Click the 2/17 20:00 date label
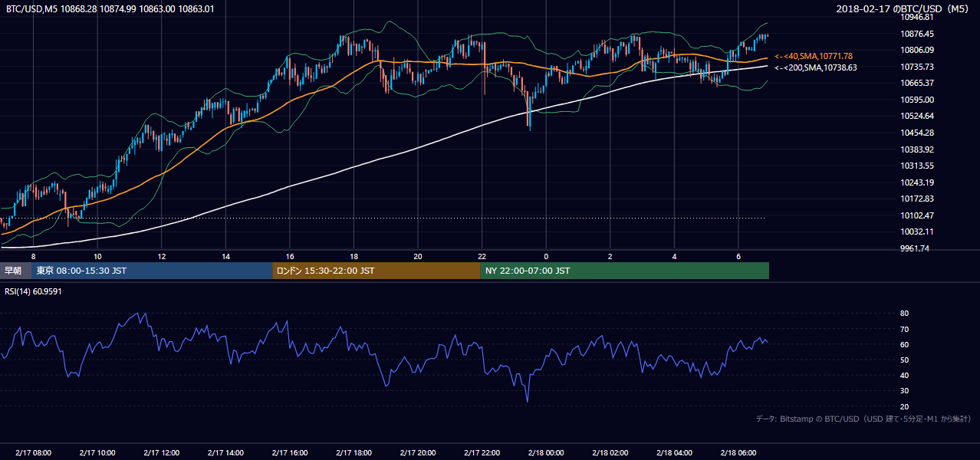 (417, 452)
